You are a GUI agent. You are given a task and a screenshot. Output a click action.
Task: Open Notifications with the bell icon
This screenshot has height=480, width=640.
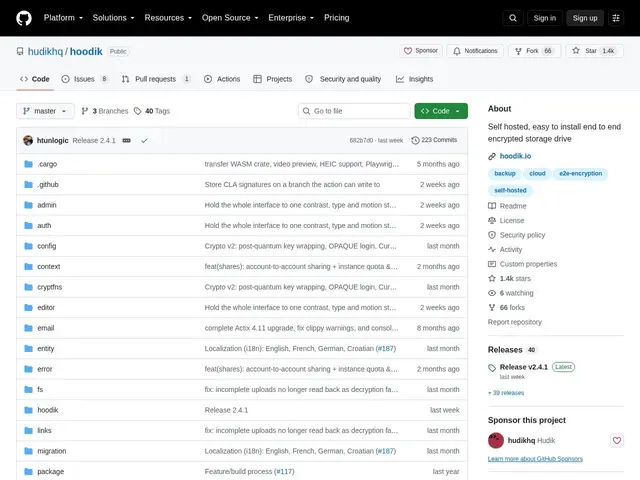[475, 51]
